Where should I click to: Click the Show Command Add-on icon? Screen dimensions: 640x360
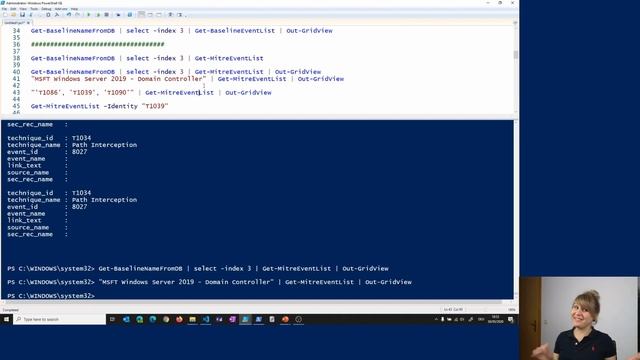click(x=179, y=15)
